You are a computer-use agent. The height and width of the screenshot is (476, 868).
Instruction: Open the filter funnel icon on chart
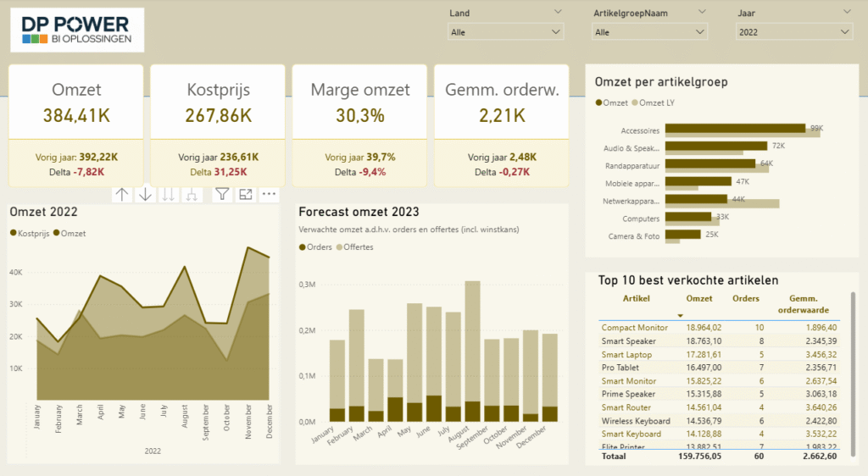click(222, 194)
